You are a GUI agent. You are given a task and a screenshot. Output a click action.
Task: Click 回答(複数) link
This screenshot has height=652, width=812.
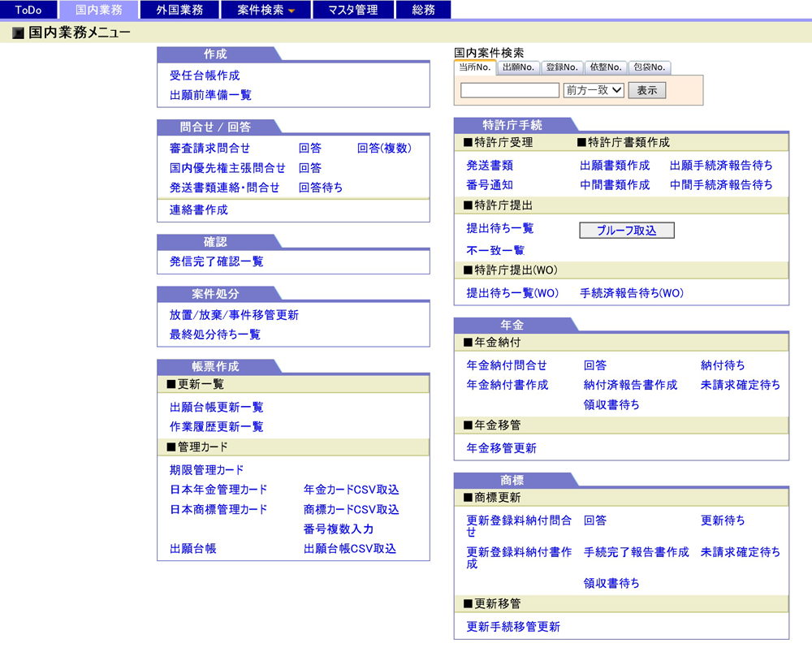pyautogui.click(x=384, y=149)
